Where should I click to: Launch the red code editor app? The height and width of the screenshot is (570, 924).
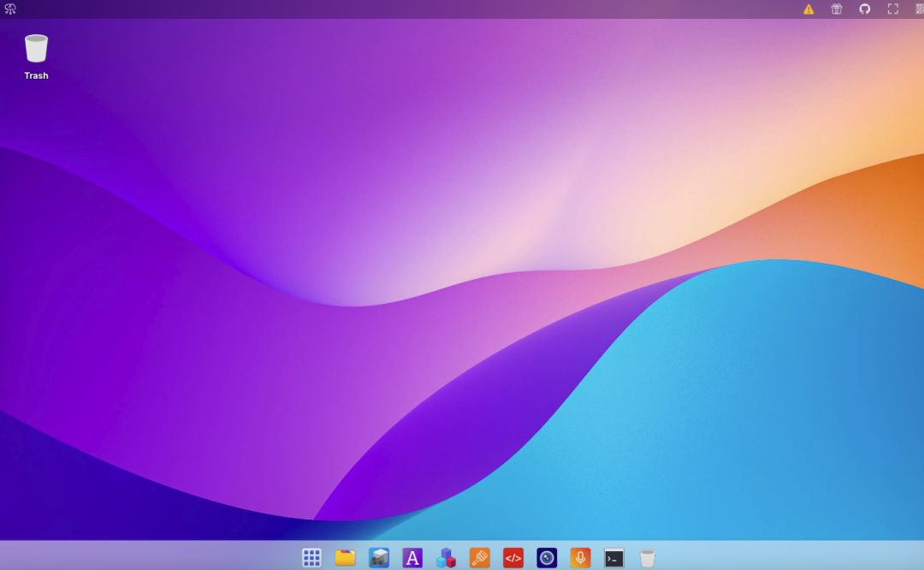point(513,558)
